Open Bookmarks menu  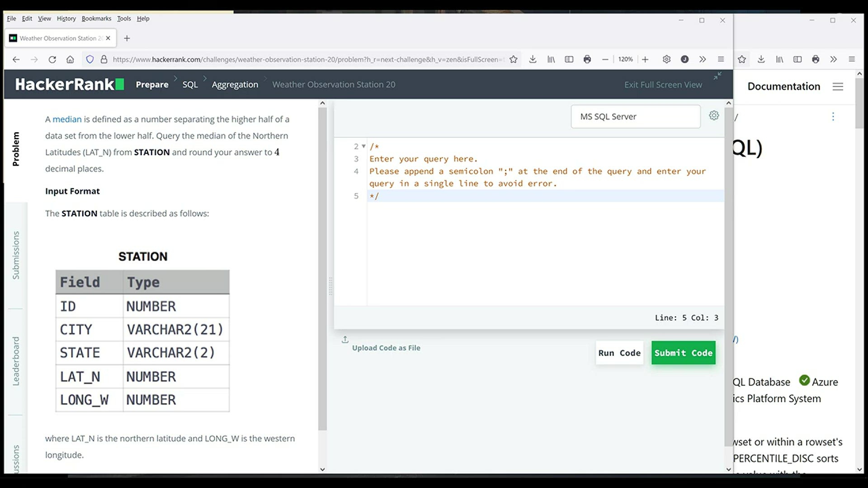tap(96, 19)
